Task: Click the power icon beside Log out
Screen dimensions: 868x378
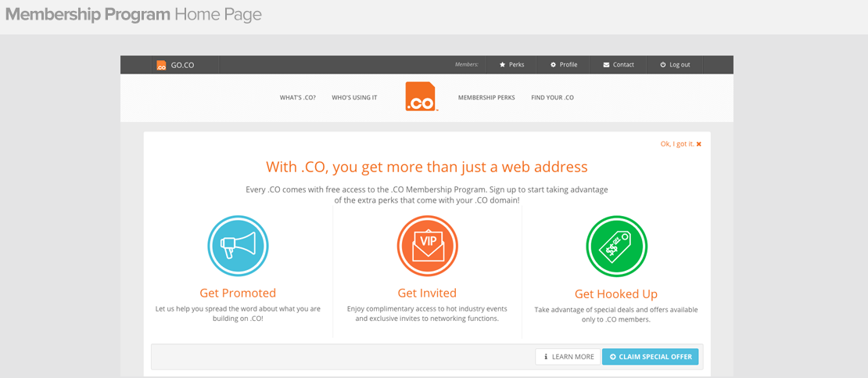Action: 663,65
